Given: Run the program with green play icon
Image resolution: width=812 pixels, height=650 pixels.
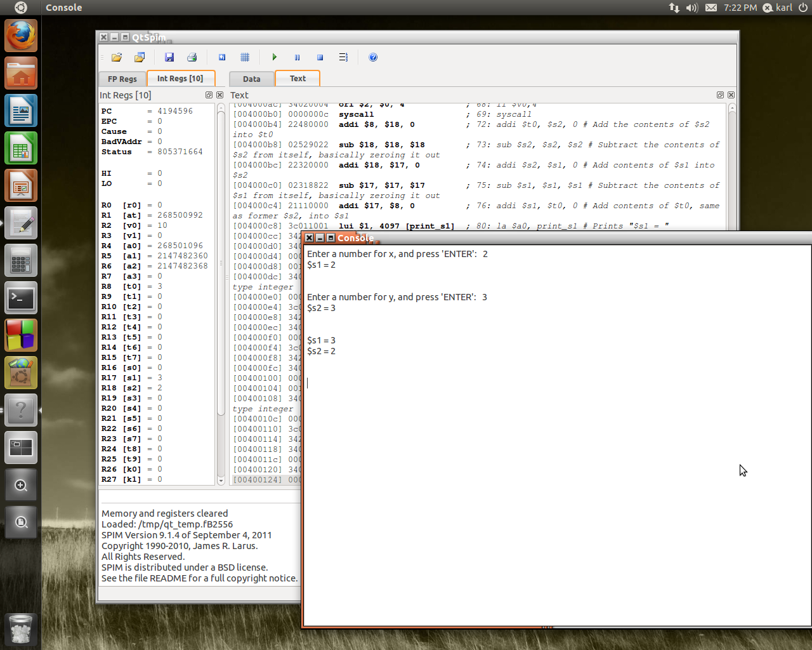Looking at the screenshot, I should [x=275, y=57].
